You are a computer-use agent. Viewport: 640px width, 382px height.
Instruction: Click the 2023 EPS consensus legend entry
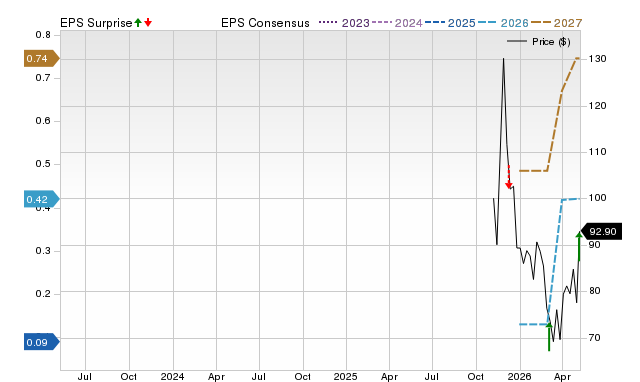click(344, 23)
